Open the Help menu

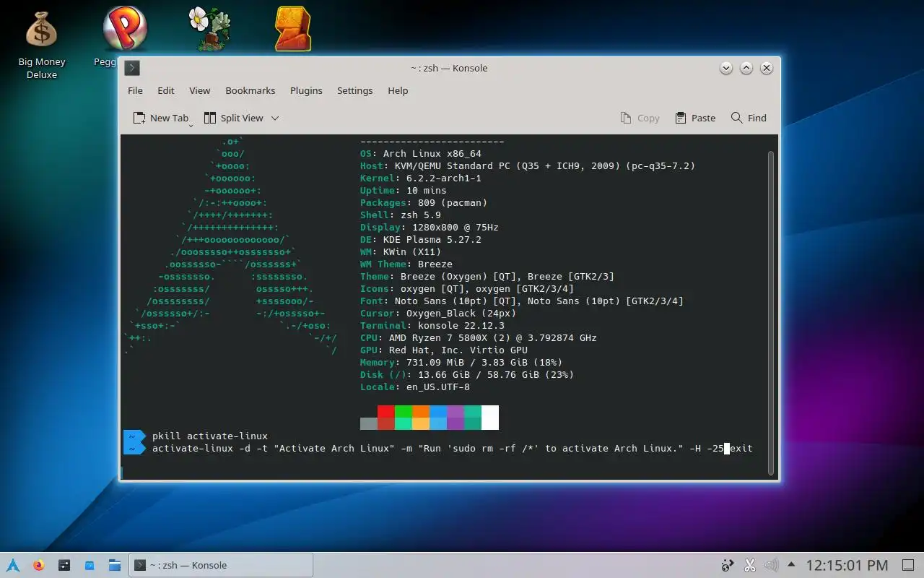[398, 90]
